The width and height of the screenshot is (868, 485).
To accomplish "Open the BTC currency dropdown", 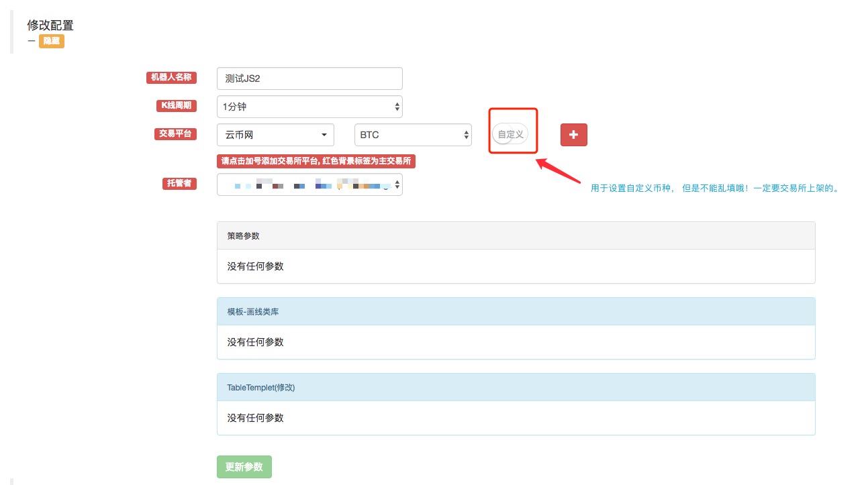I will point(413,135).
